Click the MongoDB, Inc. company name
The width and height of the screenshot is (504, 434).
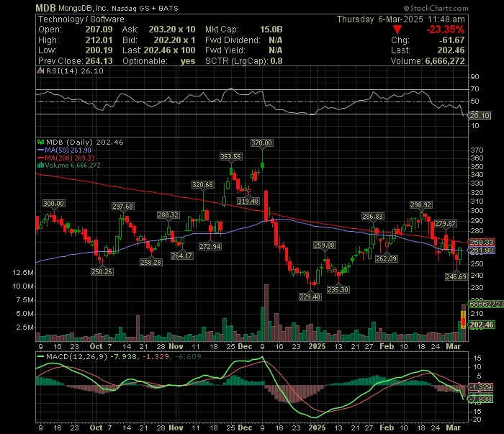coord(83,9)
